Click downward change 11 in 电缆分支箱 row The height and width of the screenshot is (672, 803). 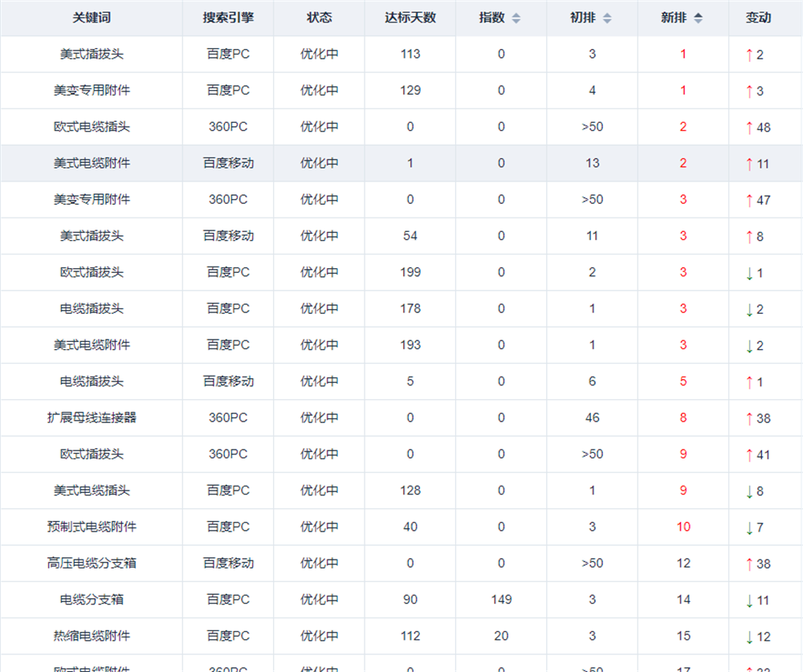(763, 600)
